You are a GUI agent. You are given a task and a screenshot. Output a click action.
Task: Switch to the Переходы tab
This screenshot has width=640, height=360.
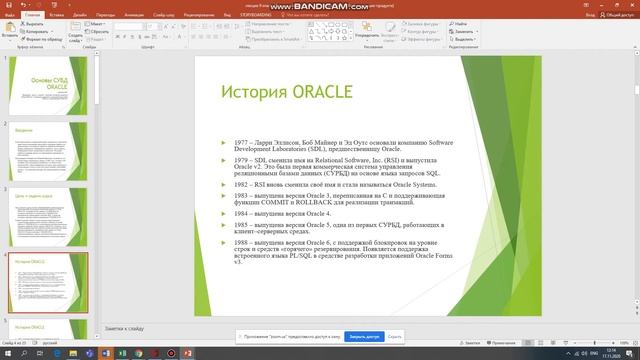pos(105,15)
